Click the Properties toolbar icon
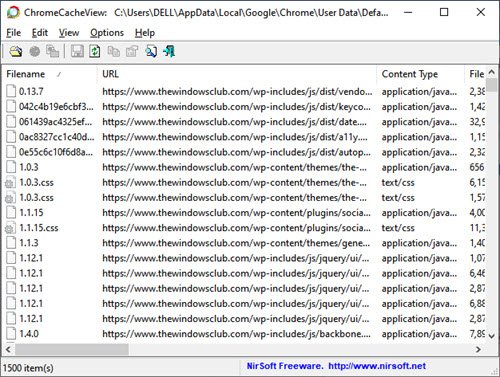500x377 pixels. click(132, 52)
